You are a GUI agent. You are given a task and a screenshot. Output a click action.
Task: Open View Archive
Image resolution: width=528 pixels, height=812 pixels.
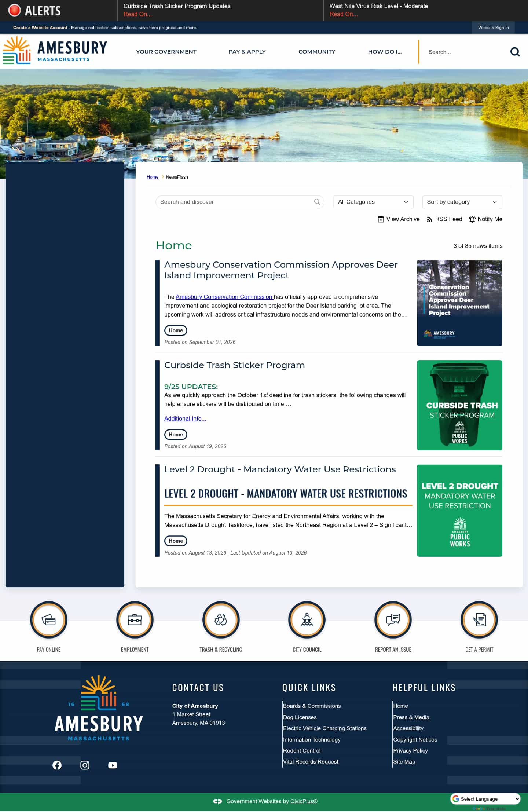[399, 219]
